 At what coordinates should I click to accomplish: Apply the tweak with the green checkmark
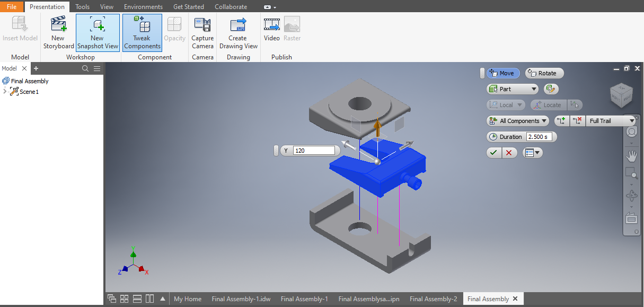coord(493,152)
